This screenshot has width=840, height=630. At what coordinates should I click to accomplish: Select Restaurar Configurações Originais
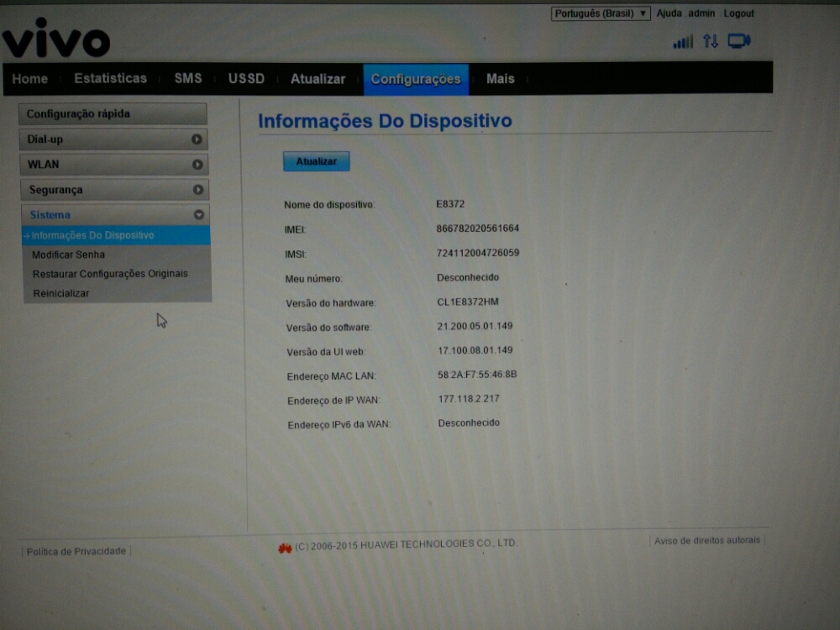coord(110,274)
